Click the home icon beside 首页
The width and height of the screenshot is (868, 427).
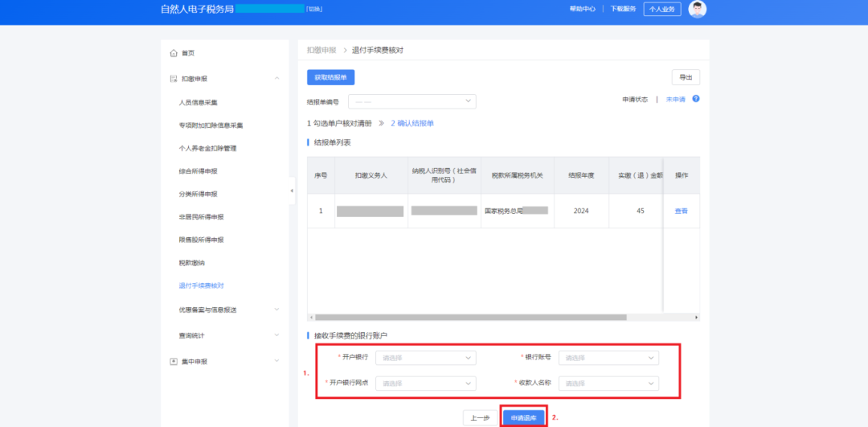173,53
